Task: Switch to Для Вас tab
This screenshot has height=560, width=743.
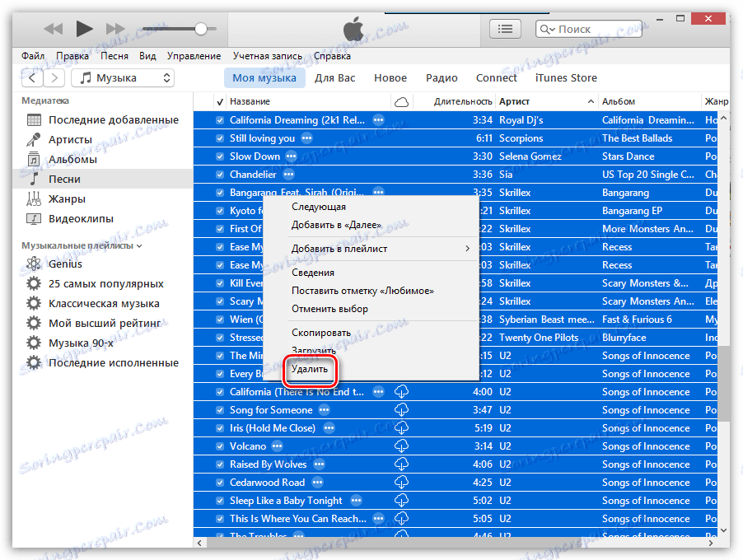Action: [334, 78]
